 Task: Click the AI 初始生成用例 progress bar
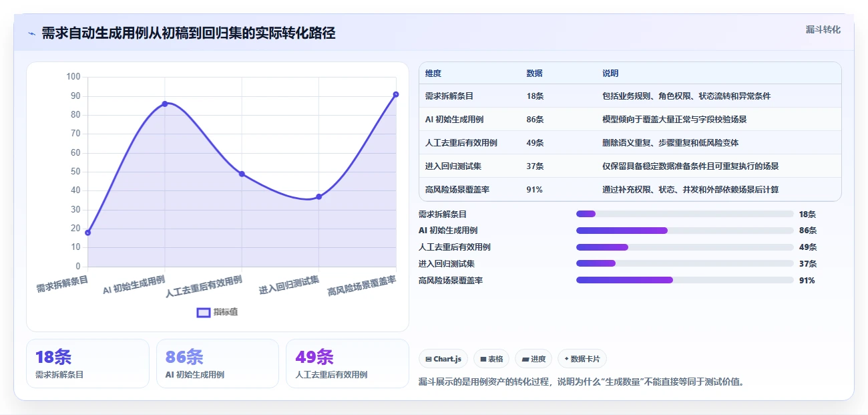684,231
